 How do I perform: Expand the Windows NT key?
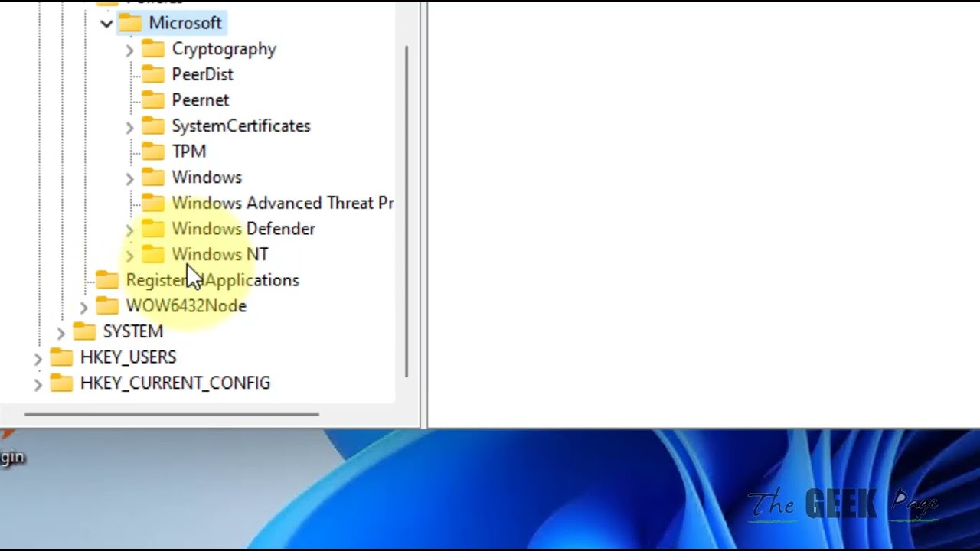pyautogui.click(x=129, y=256)
